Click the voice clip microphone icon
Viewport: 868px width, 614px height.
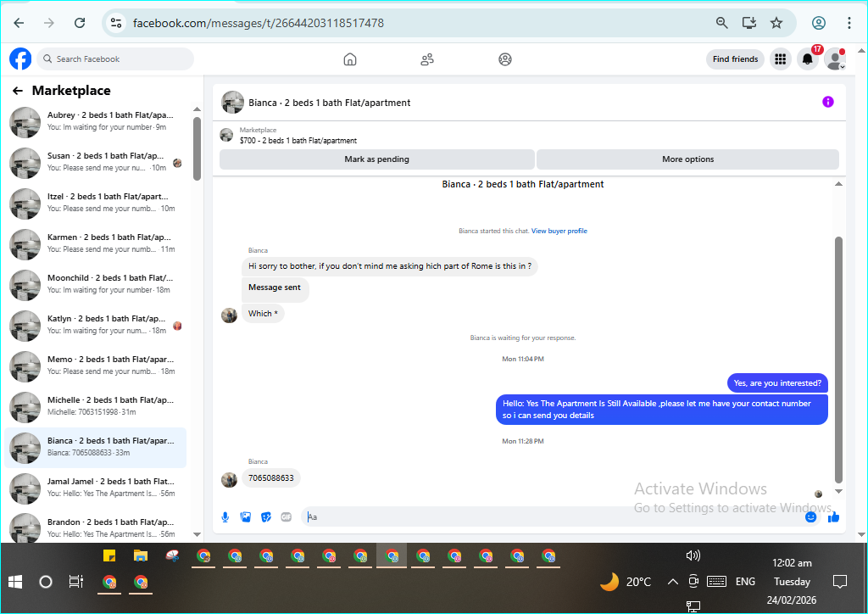(225, 517)
